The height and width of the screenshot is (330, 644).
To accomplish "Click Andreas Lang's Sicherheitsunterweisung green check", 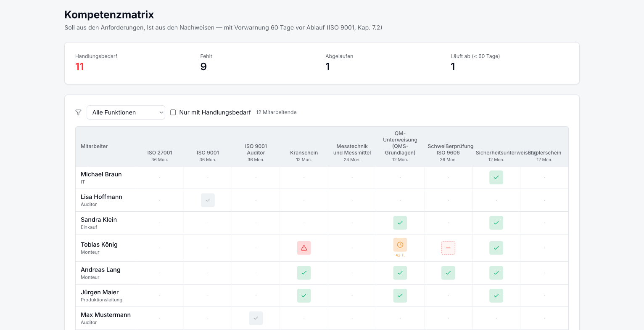I will (x=496, y=273).
